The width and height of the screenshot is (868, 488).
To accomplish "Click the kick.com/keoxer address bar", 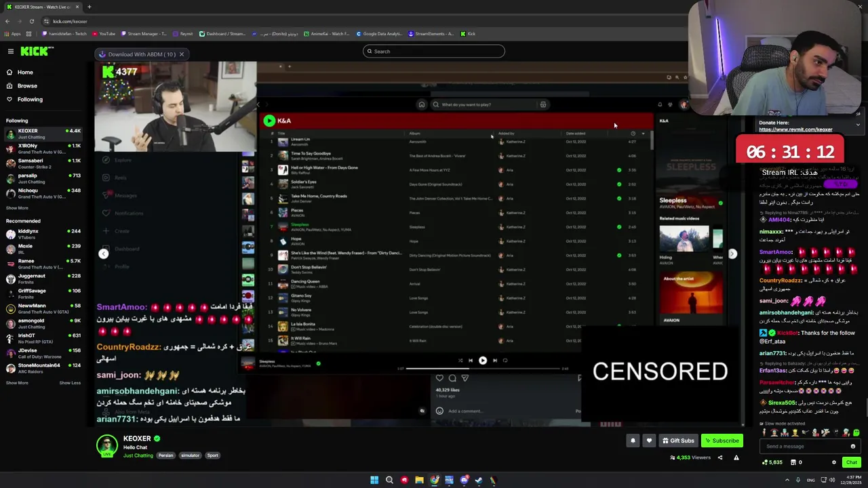I will (x=70, y=21).
